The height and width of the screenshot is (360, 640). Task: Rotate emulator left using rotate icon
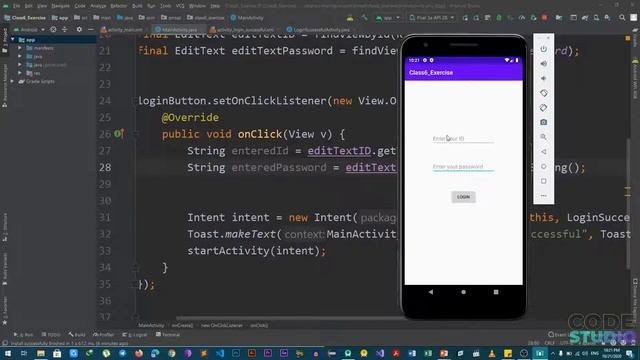point(543,93)
